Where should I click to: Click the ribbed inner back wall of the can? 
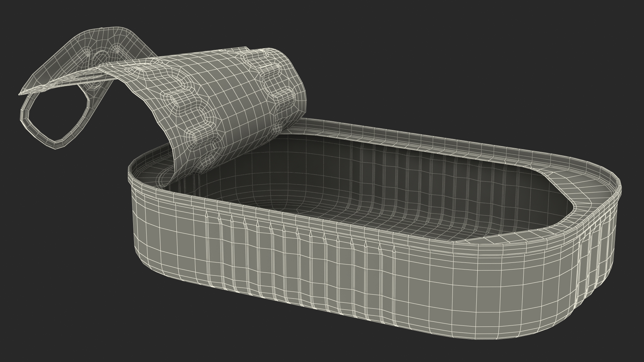pyautogui.click(x=386, y=174)
